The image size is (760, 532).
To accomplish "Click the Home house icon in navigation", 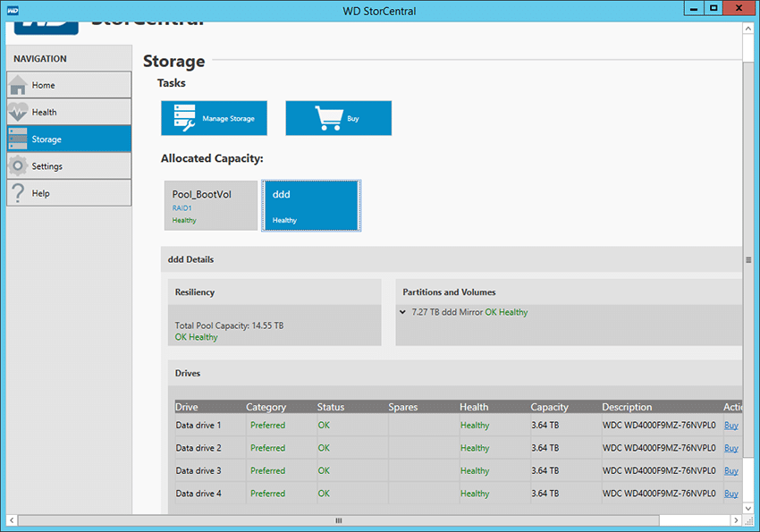I will pyautogui.click(x=18, y=85).
